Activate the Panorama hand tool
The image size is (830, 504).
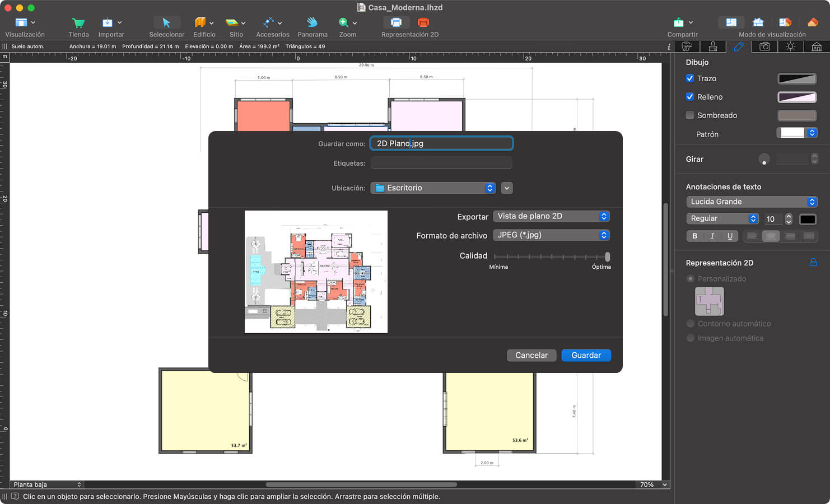[312, 22]
